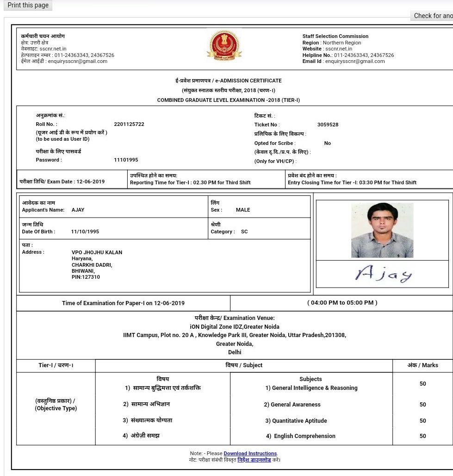
Task: Click the Ajay signature image
Action: tap(383, 274)
